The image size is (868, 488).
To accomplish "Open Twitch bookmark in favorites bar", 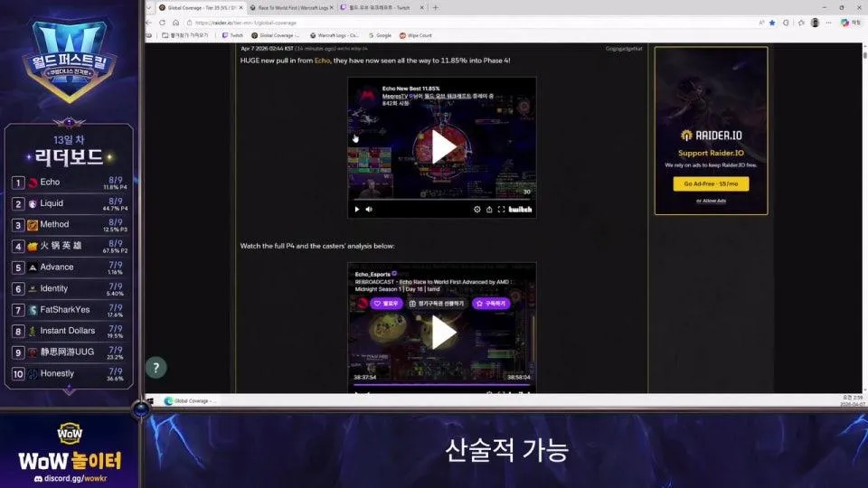I will coord(232,35).
